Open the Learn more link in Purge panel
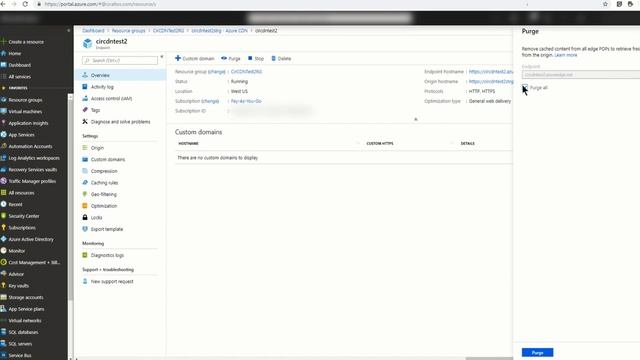The height and width of the screenshot is (360, 640). (x=566, y=55)
